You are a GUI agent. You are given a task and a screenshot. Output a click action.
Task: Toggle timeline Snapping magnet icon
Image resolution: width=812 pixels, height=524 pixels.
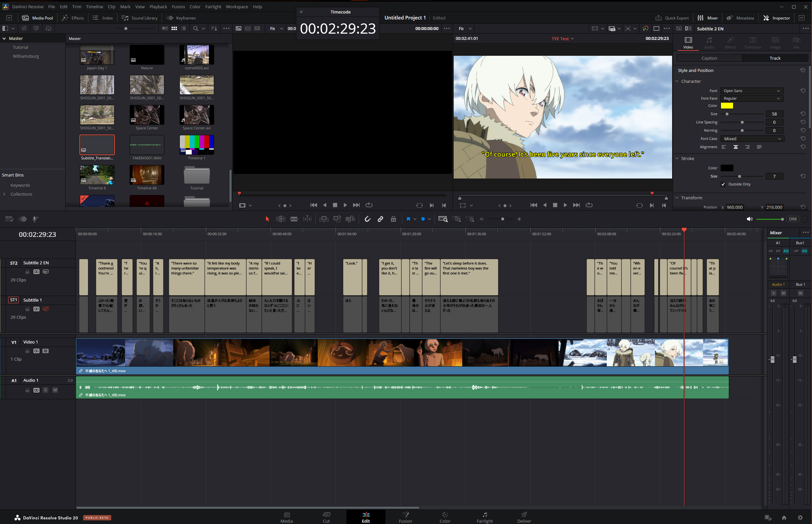coord(367,219)
